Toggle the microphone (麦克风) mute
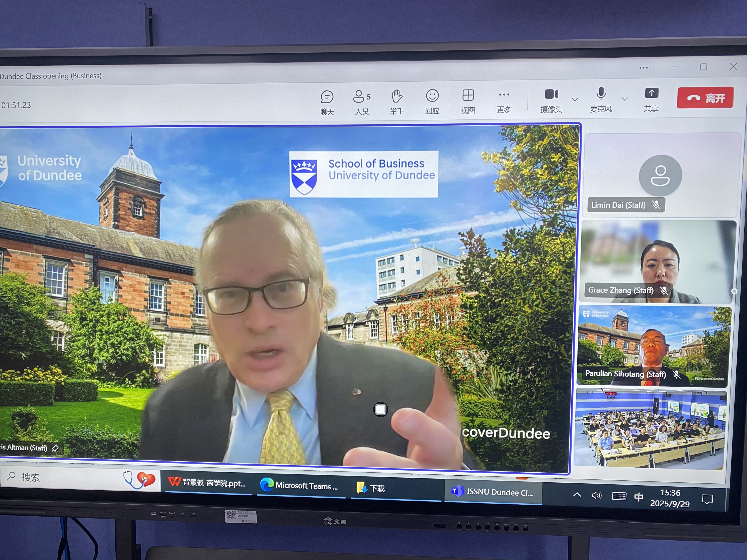The image size is (747, 560). (601, 99)
